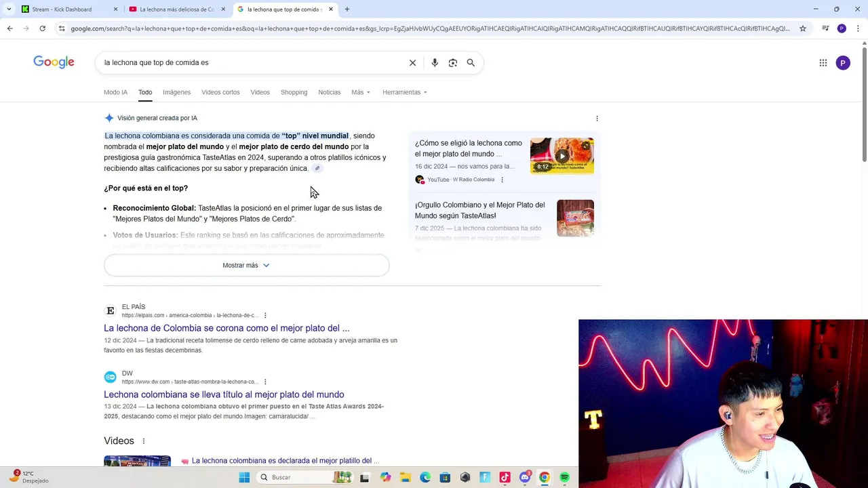Open the Windows Start menu
This screenshot has width=868, height=488.
coord(244,477)
